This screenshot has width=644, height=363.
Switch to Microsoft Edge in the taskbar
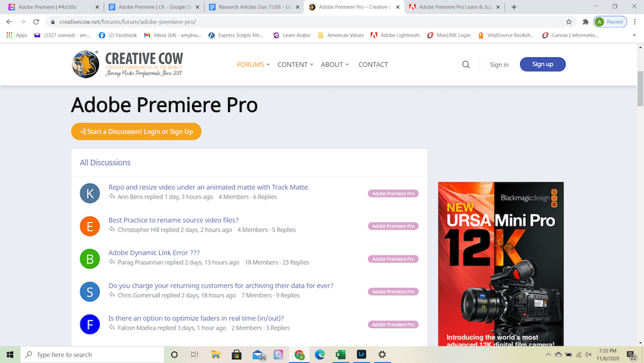(x=320, y=355)
